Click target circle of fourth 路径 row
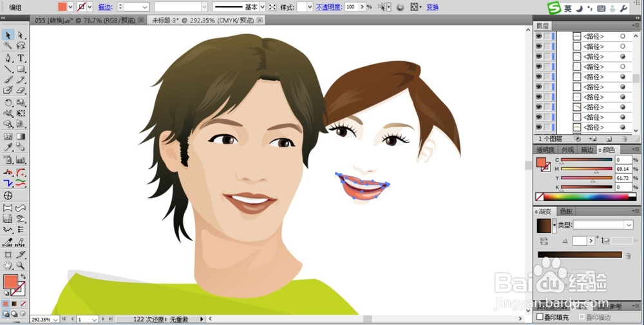The image size is (644, 325). 623,66
